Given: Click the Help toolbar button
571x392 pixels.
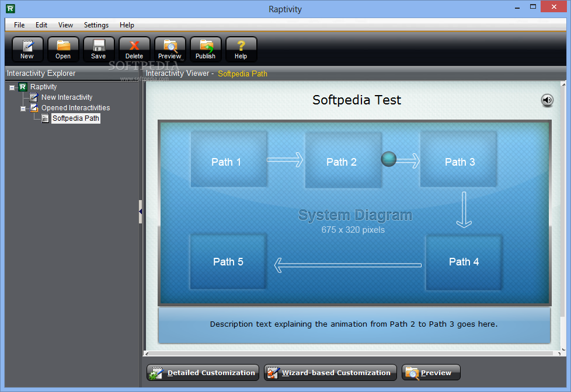Looking at the screenshot, I should click(x=241, y=50).
